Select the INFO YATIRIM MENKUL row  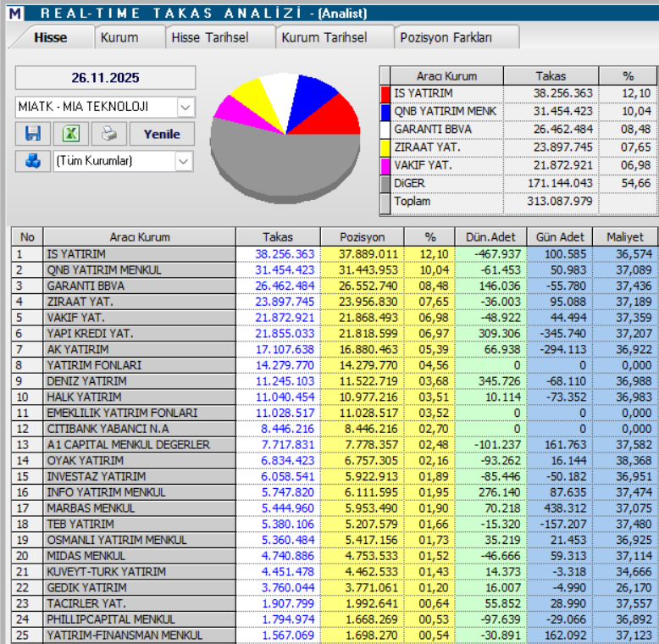pyautogui.click(x=335, y=492)
